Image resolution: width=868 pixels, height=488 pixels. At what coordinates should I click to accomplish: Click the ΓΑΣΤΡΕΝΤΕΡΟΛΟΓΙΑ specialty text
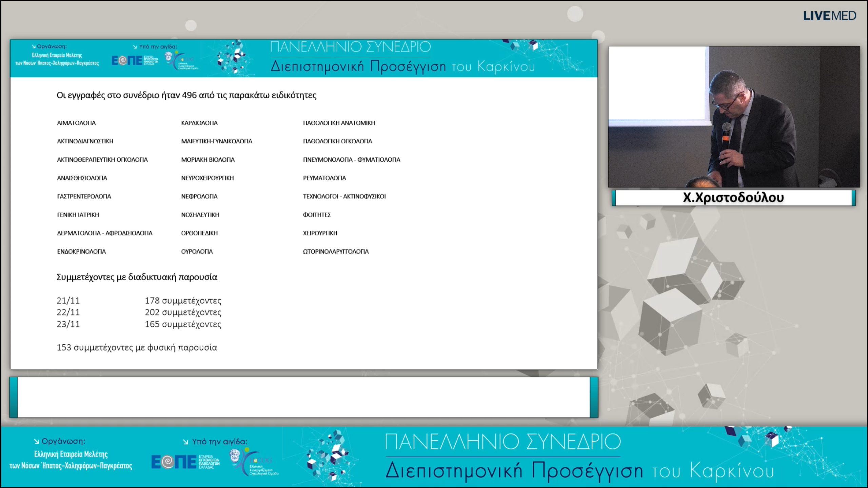point(84,197)
